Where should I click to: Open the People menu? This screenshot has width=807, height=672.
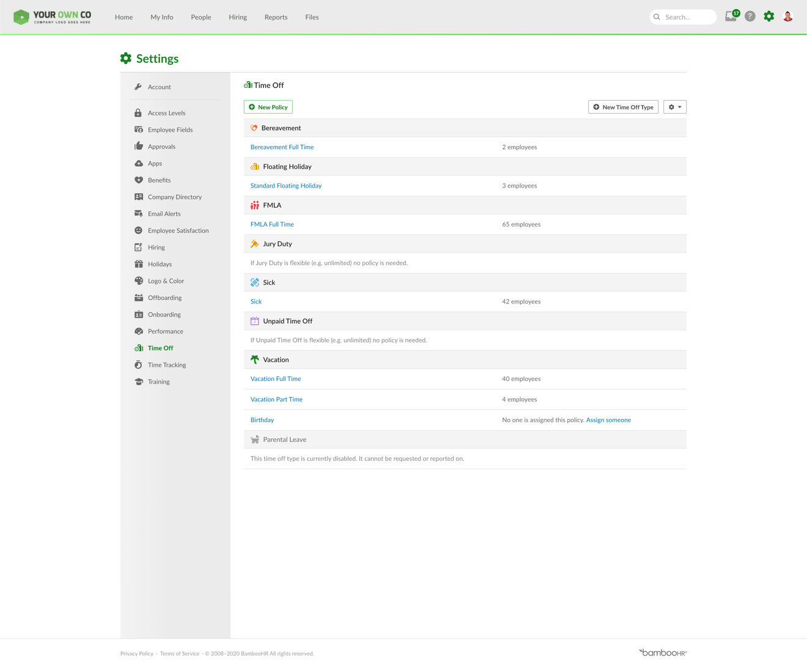coord(201,17)
